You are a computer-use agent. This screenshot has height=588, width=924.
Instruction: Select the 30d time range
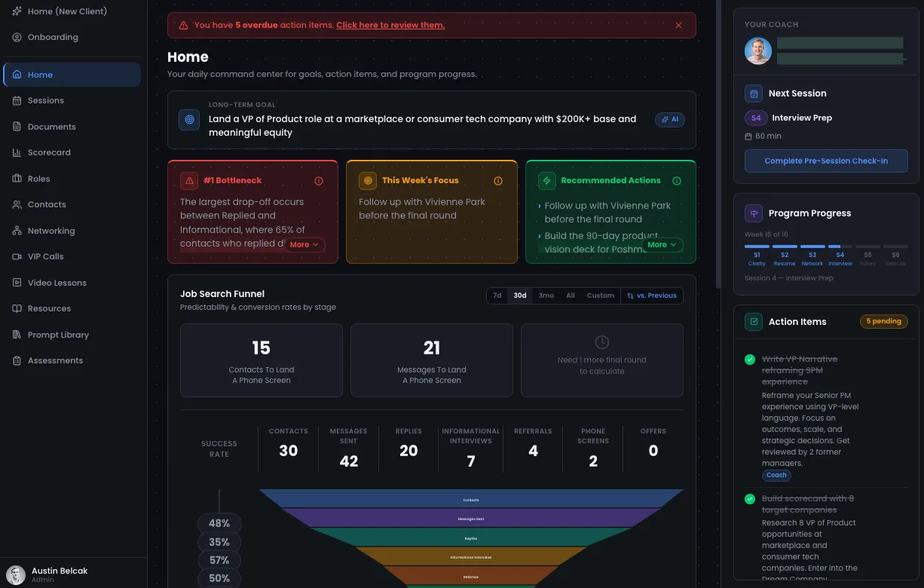pyautogui.click(x=520, y=296)
